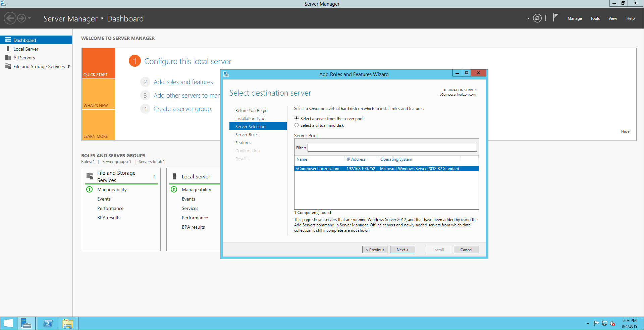Click the server pool Filter field

tap(392, 148)
